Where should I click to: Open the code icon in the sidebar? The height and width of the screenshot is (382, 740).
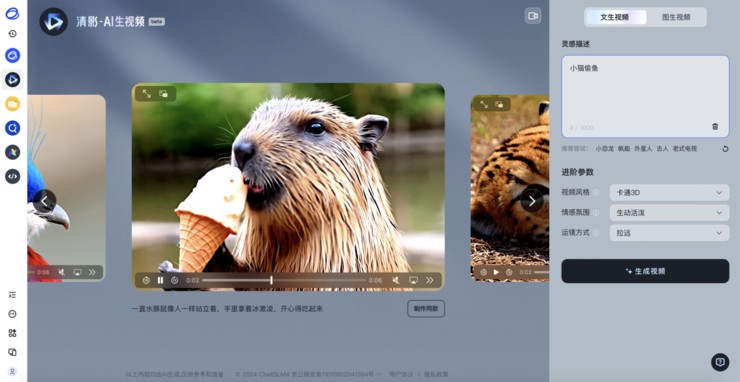(x=12, y=176)
